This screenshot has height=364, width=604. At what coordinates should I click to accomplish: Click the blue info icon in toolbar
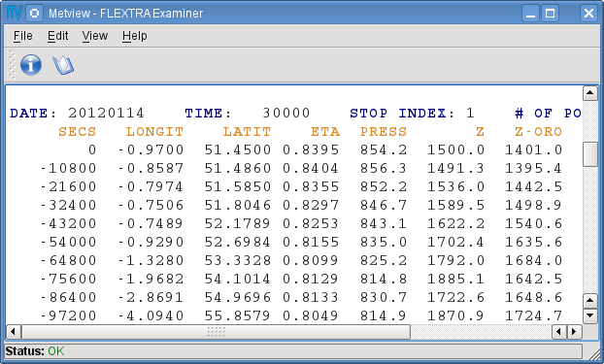pyautogui.click(x=31, y=65)
